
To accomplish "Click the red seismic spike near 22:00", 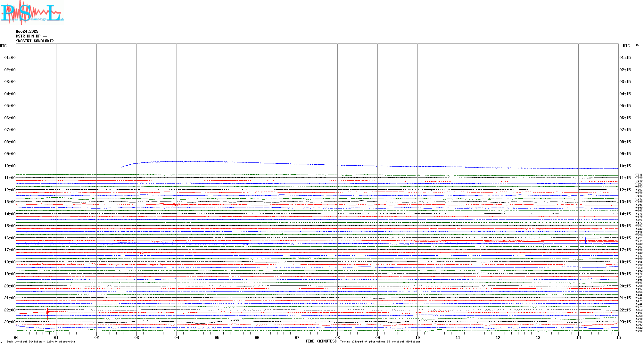I will [x=47, y=312].
